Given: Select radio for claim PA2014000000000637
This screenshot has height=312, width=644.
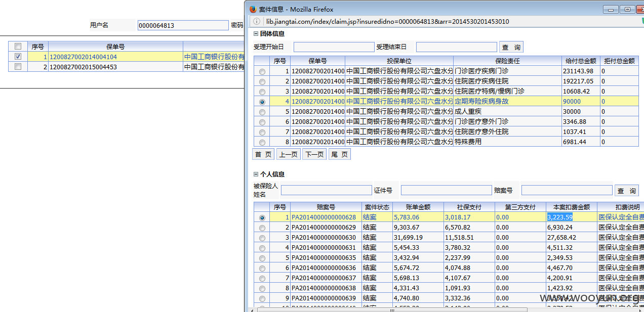Looking at the screenshot, I should (x=262, y=279).
